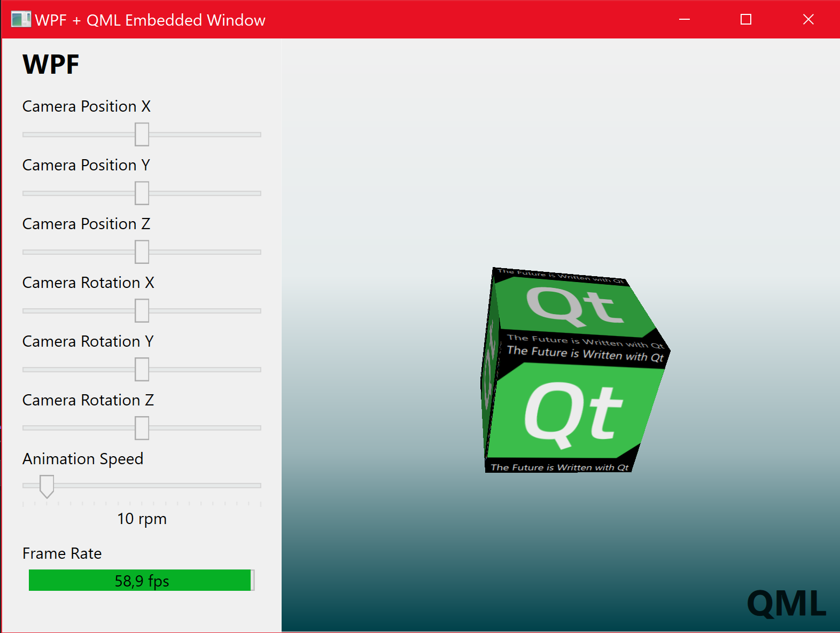Click the Animation Speed slider thumb
Screen dimensions: 840x633
click(x=47, y=486)
